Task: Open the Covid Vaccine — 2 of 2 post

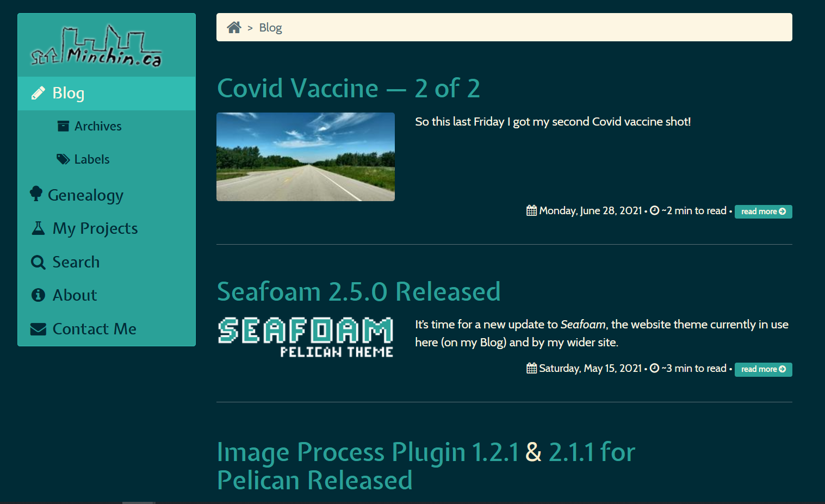Action: 349,88
